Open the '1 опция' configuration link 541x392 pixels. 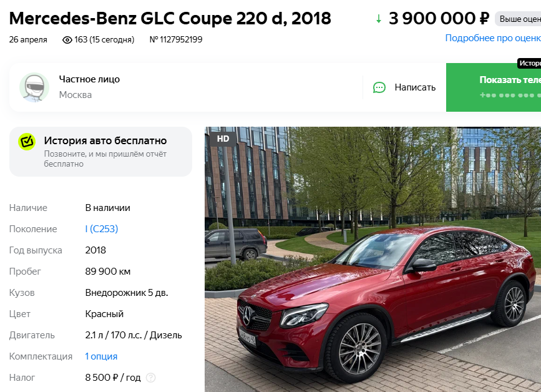pos(101,356)
